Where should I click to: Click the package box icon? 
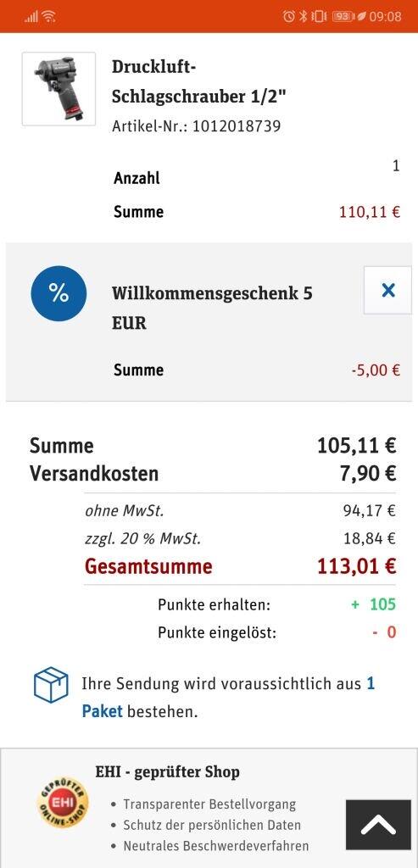pyautogui.click(x=51, y=685)
